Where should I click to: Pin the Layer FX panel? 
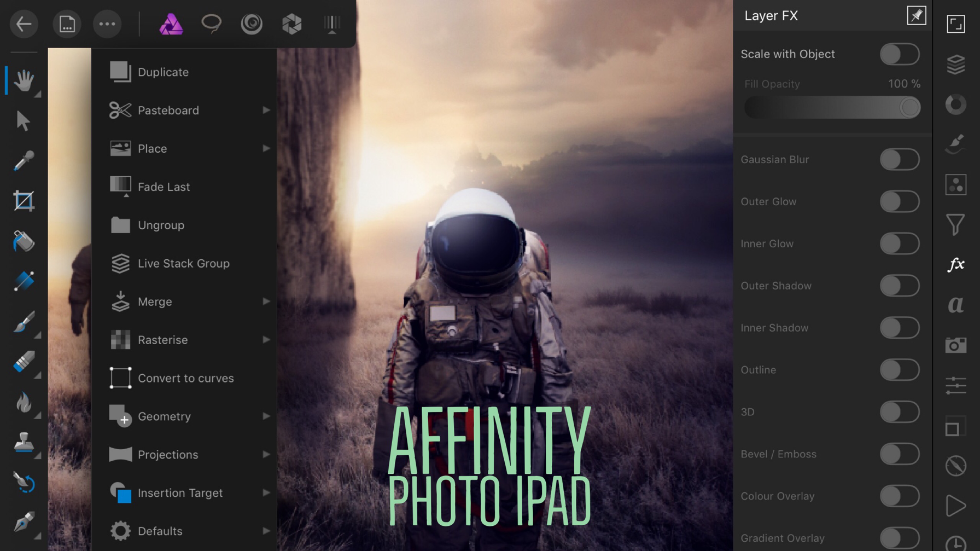[917, 15]
